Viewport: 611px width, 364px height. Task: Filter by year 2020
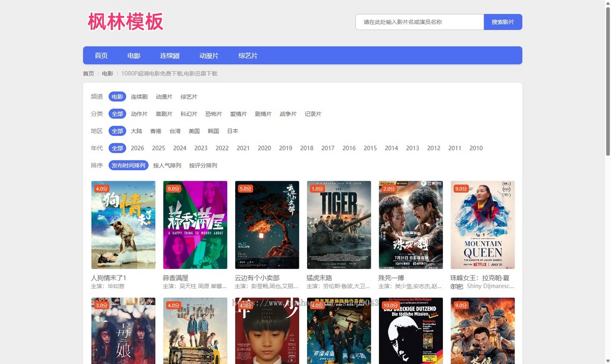click(x=264, y=148)
